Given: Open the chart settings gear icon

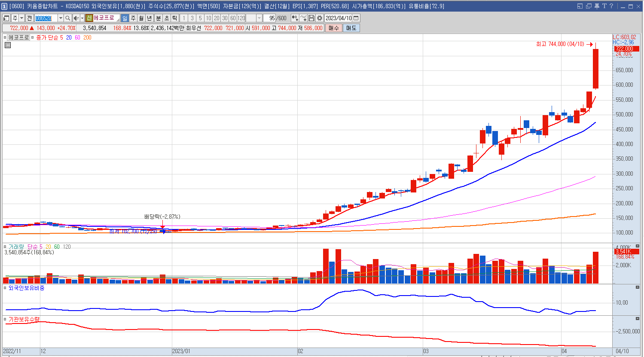Looking at the screenshot, I should (319, 18).
